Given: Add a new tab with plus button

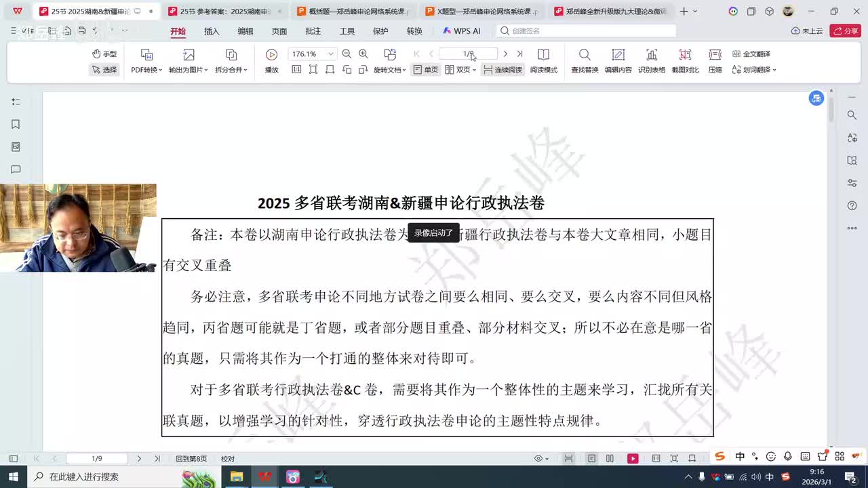Looking at the screenshot, I should (684, 12).
